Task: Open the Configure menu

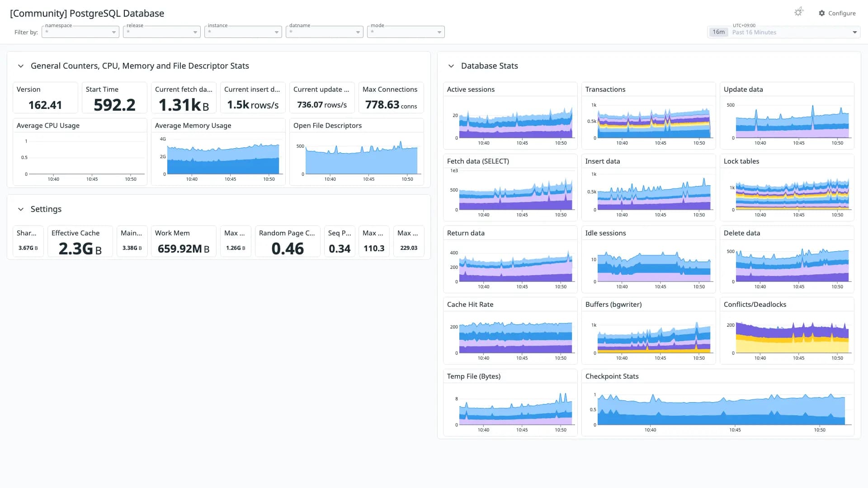Action: click(837, 13)
